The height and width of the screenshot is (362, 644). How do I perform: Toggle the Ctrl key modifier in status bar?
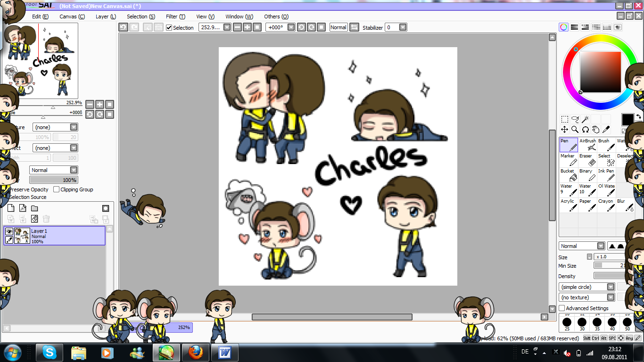(x=595, y=338)
